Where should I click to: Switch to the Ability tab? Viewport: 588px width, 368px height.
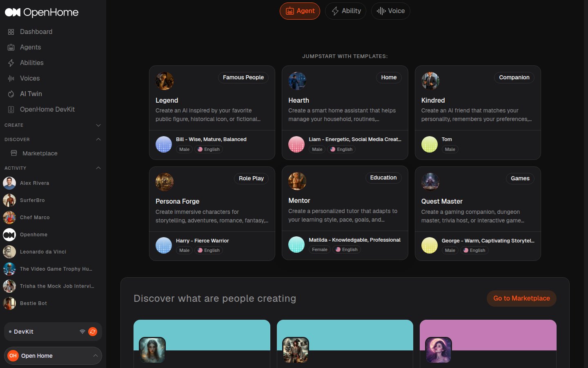coord(345,11)
